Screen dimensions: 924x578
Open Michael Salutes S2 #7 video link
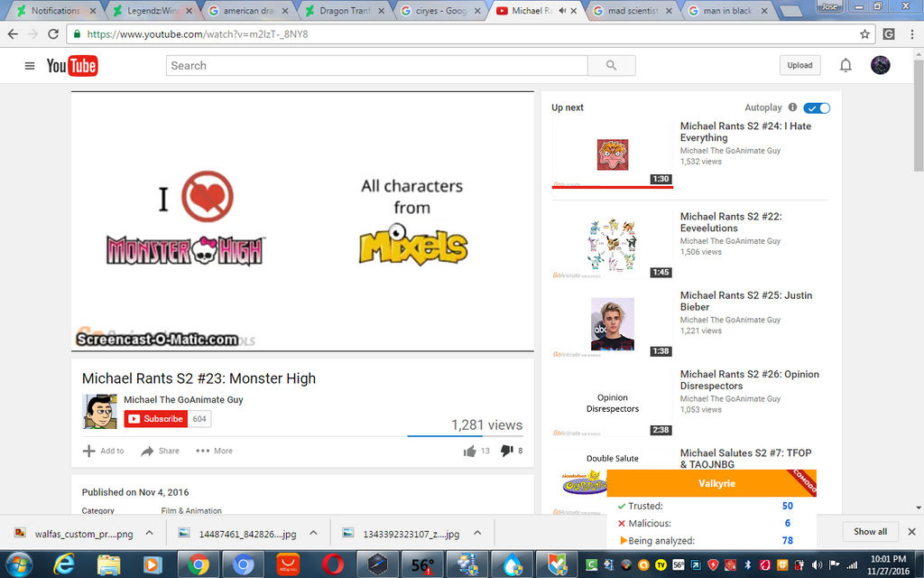[x=745, y=458]
